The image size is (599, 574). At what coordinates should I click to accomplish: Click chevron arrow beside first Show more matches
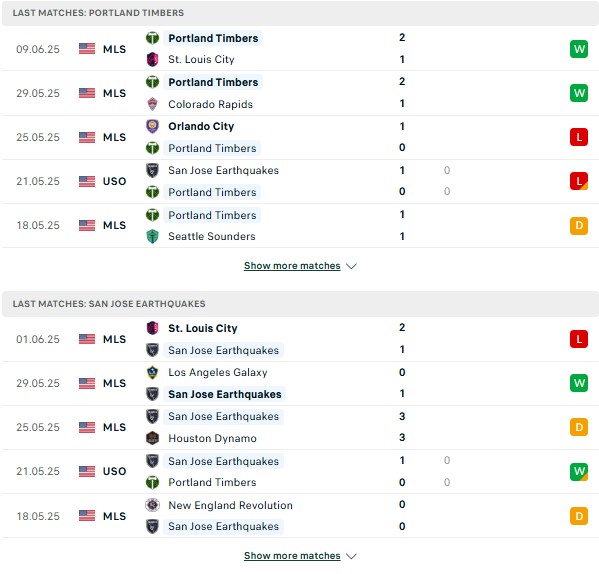(351, 266)
